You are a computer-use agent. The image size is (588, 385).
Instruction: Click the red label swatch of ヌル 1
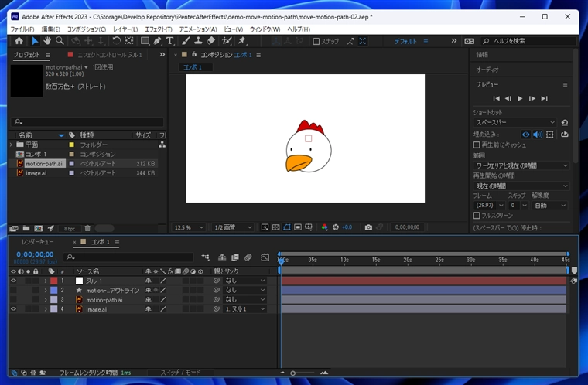pyautogui.click(x=53, y=281)
